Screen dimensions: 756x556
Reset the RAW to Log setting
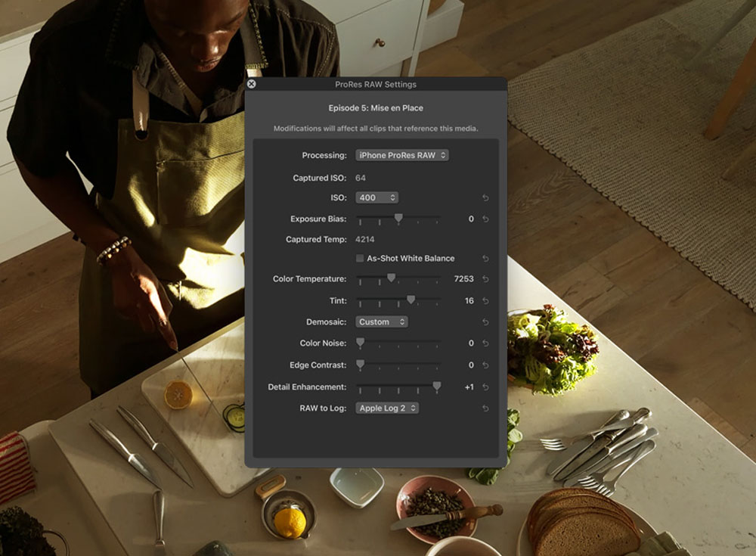[485, 408]
